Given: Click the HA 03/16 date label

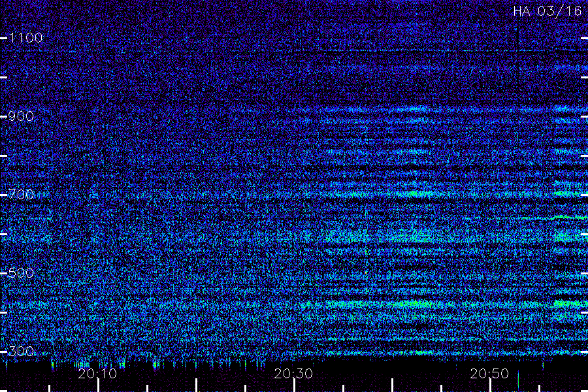Looking at the screenshot, I should coord(547,11).
